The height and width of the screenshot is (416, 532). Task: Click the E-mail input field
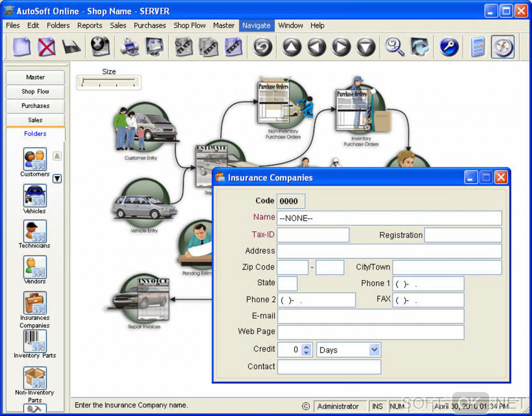pyautogui.click(x=370, y=316)
